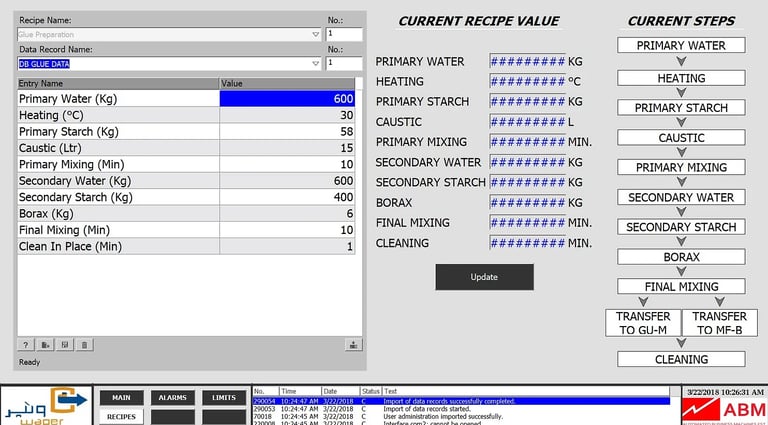Screen dimensions: 768x425
Task: Click the CAUSTIC step box
Action: (681, 138)
